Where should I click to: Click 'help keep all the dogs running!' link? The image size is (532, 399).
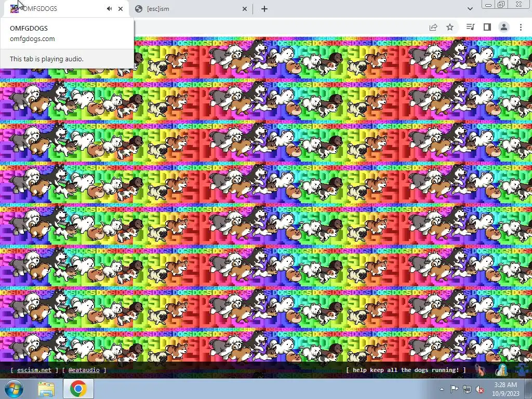406,370
